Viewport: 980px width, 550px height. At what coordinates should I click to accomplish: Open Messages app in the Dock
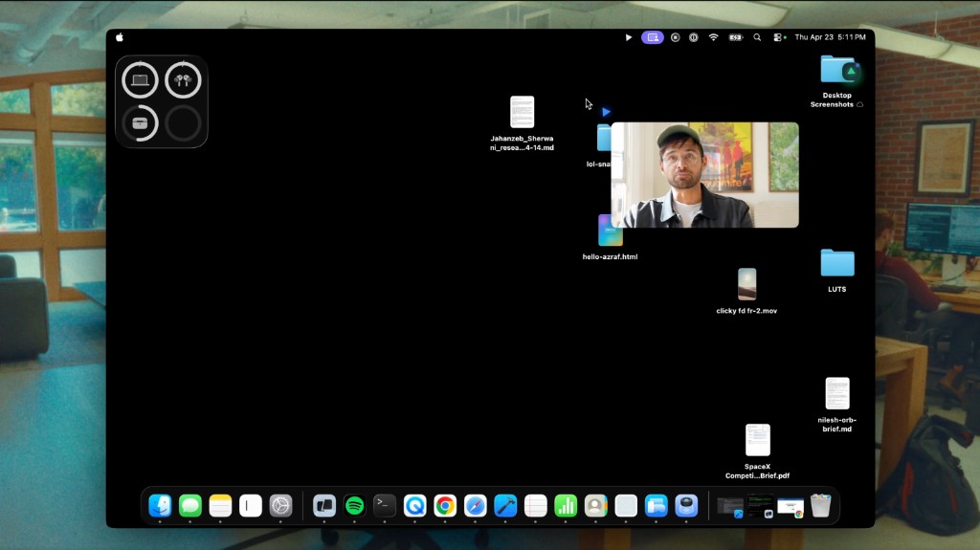[x=190, y=506]
